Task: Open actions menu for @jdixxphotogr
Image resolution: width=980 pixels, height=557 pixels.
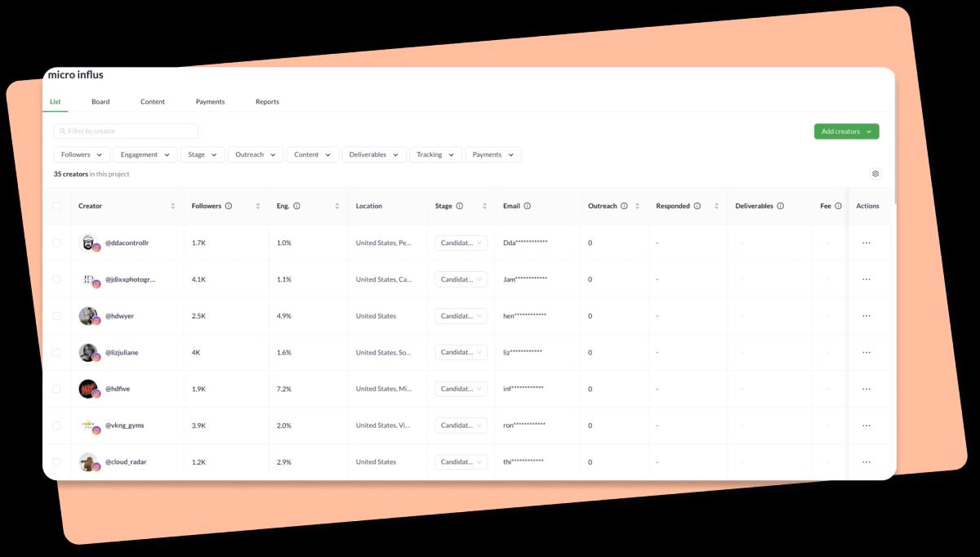Action: 866,279
